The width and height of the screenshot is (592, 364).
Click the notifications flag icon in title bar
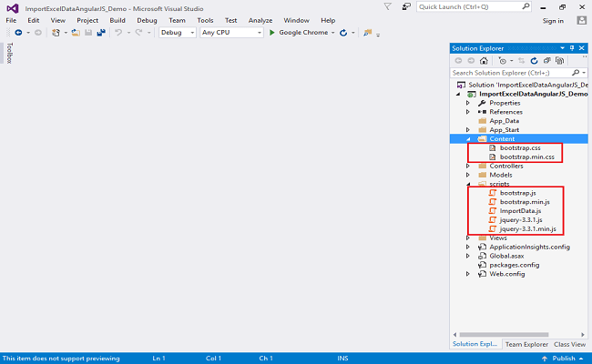click(x=387, y=6)
